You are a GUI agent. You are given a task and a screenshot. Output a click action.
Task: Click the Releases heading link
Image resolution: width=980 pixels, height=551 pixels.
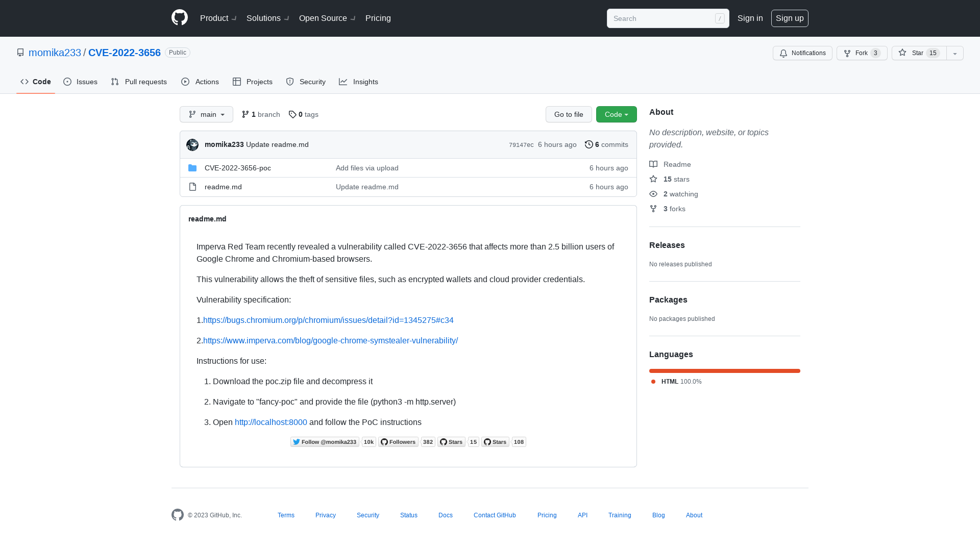point(667,245)
